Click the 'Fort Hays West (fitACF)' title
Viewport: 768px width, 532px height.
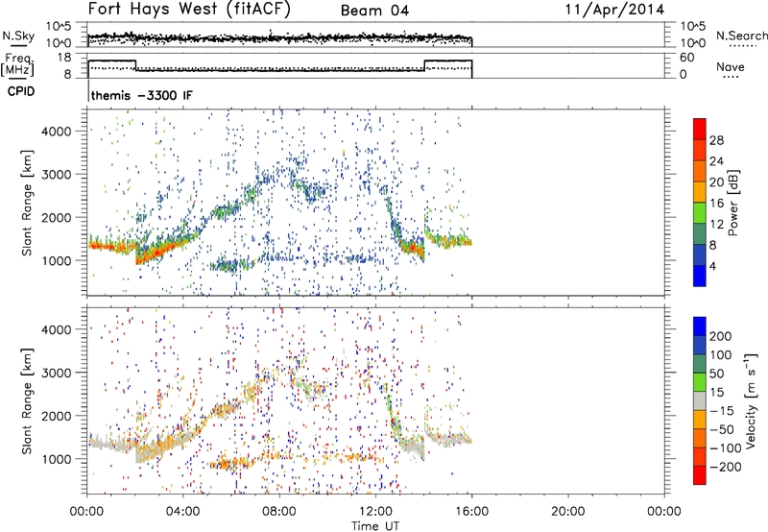(188, 10)
